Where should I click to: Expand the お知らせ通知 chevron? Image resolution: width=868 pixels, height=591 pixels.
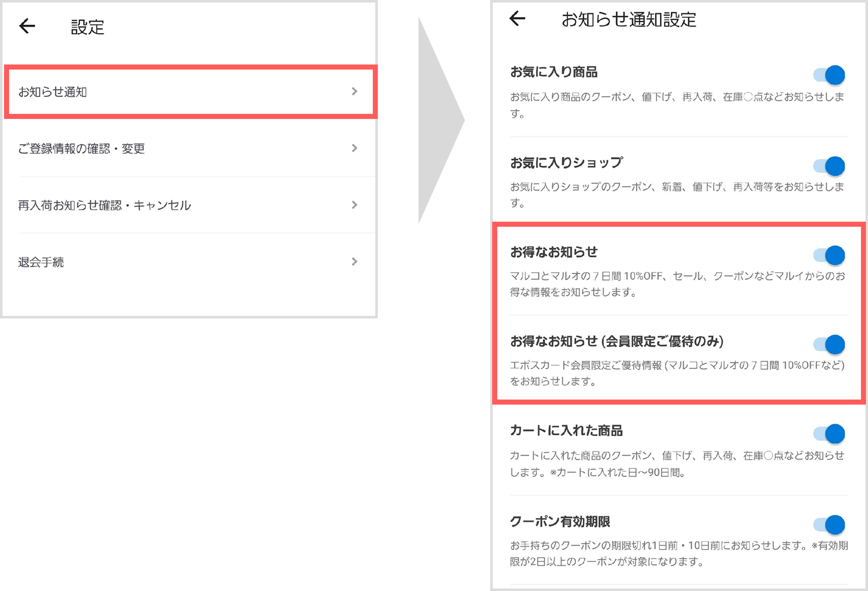point(355,91)
